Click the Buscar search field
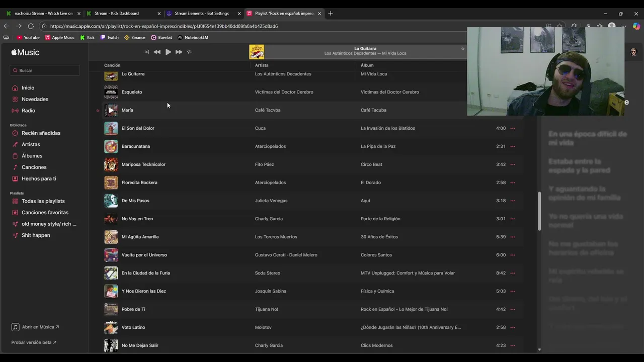 [x=45, y=70]
